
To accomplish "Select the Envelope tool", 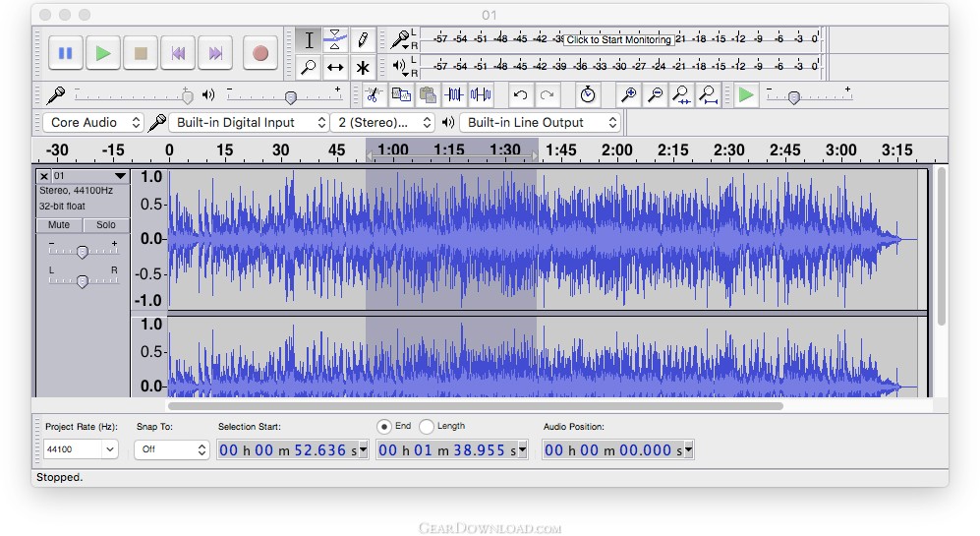I will tap(335, 40).
